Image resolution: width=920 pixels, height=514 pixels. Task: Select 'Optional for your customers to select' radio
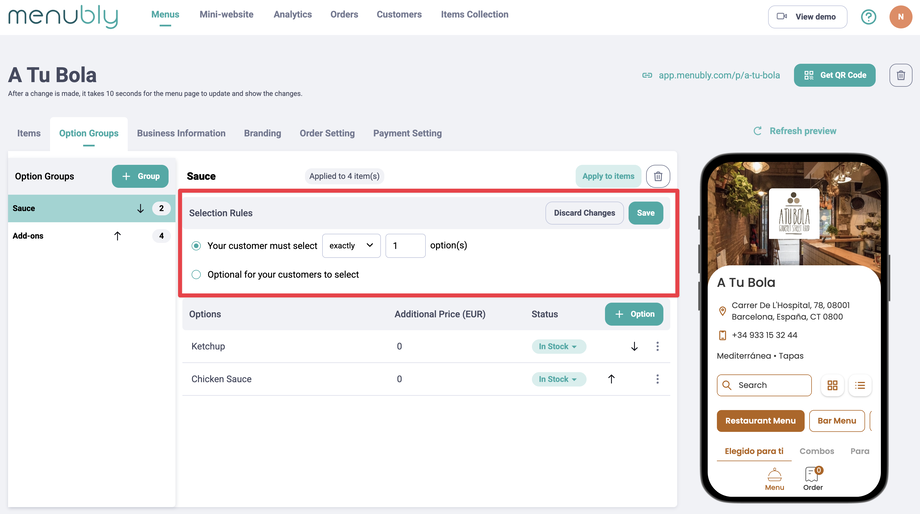pos(196,275)
